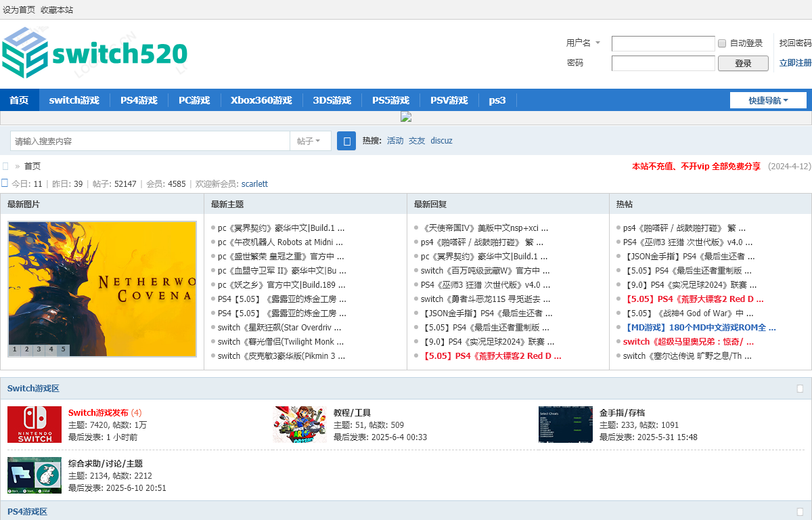Click into the username input field
The image size is (812, 520).
[663, 43]
